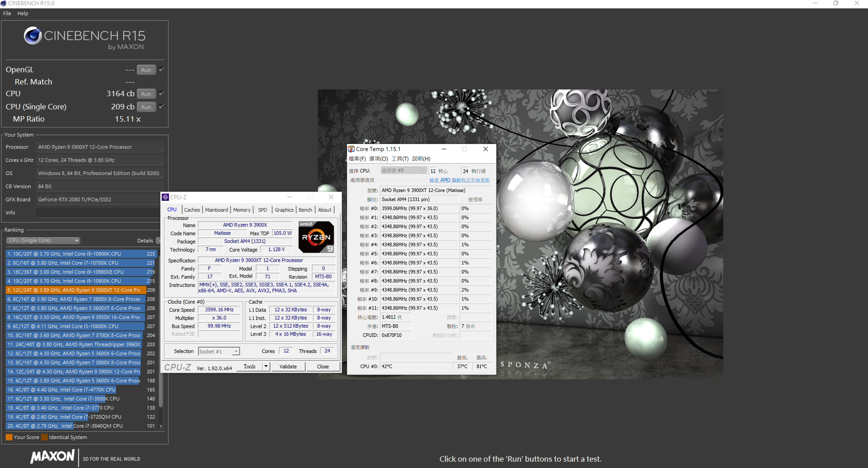Select ranking row 20 Intel Core i7-3840QM
868x468 pixels.
pyautogui.click(x=81, y=426)
